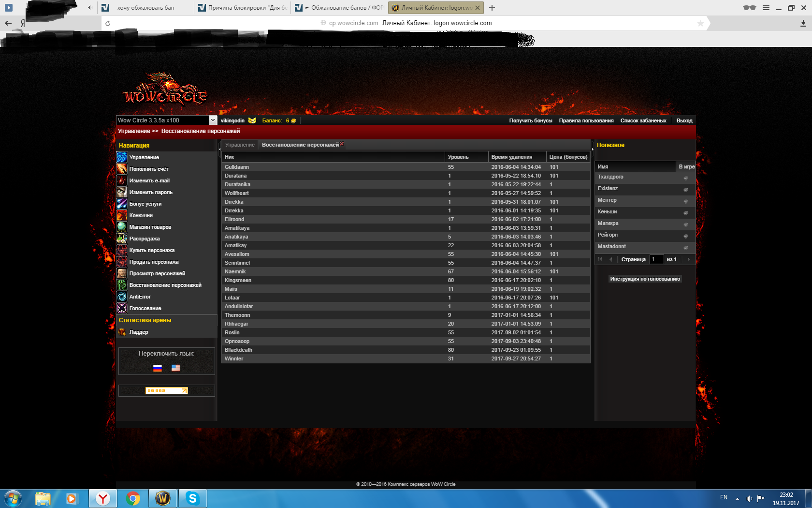The width and height of the screenshot is (812, 508).
Task: Open Магазин товаров via its icon
Action: point(121,227)
